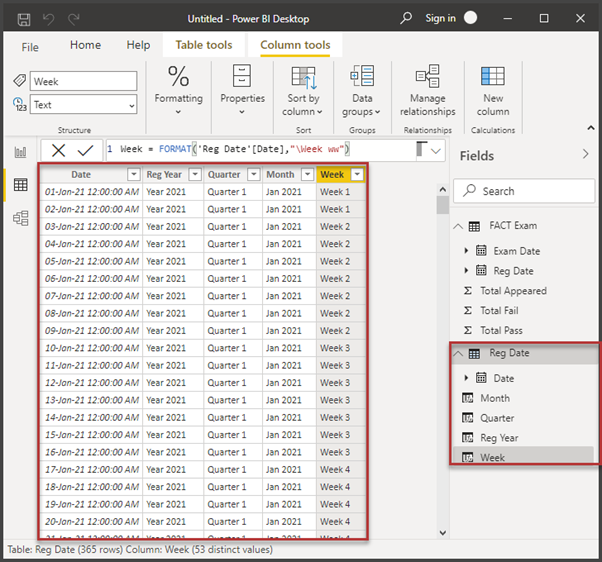This screenshot has height=562, width=602.
Task: Switch to the Help tab
Action: click(x=138, y=45)
